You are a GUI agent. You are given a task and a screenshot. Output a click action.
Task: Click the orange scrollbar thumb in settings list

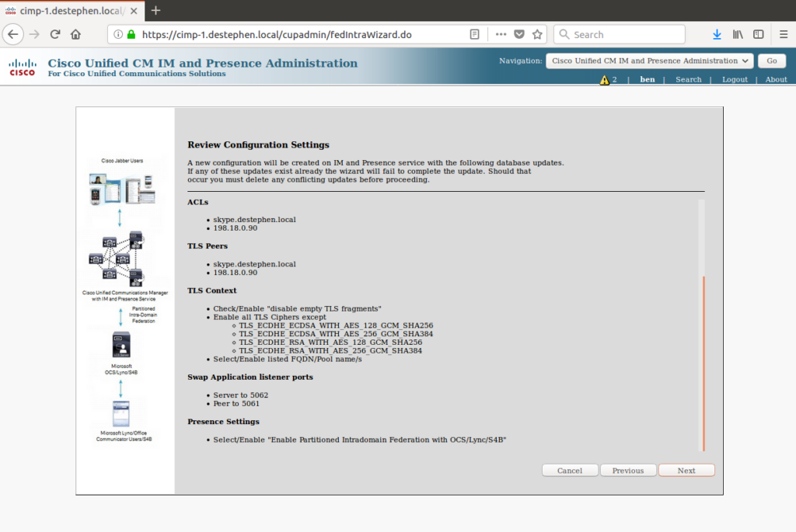coord(703,363)
